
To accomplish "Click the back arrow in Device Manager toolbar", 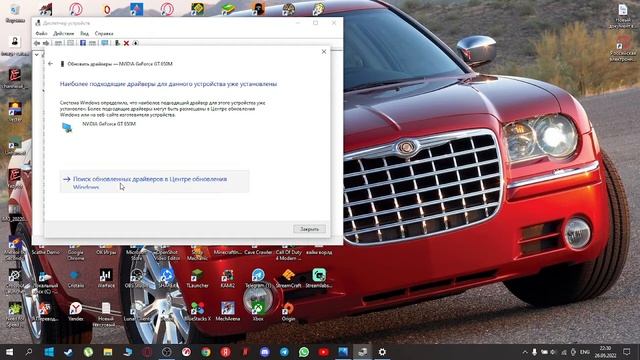I will [x=37, y=43].
